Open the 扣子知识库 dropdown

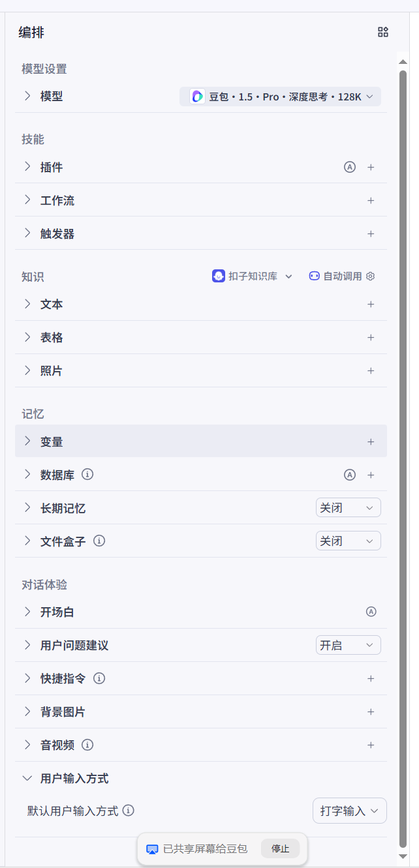point(253,276)
